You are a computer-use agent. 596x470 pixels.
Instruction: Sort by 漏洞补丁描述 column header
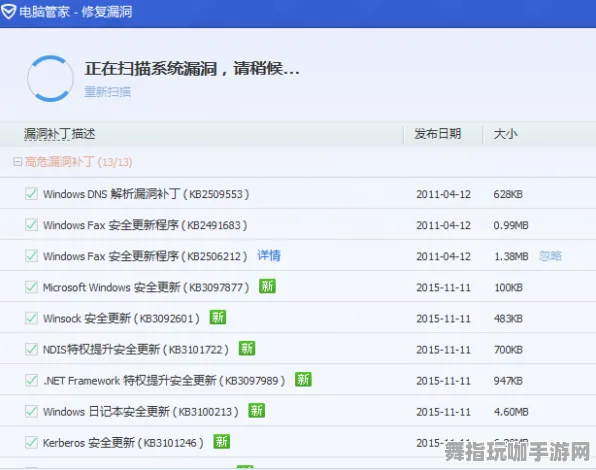click(60, 134)
